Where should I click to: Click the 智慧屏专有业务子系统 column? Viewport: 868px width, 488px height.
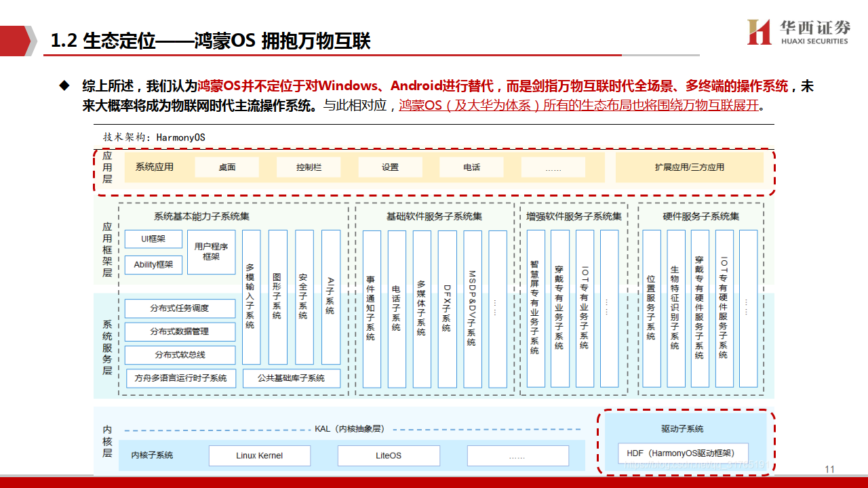(536, 309)
